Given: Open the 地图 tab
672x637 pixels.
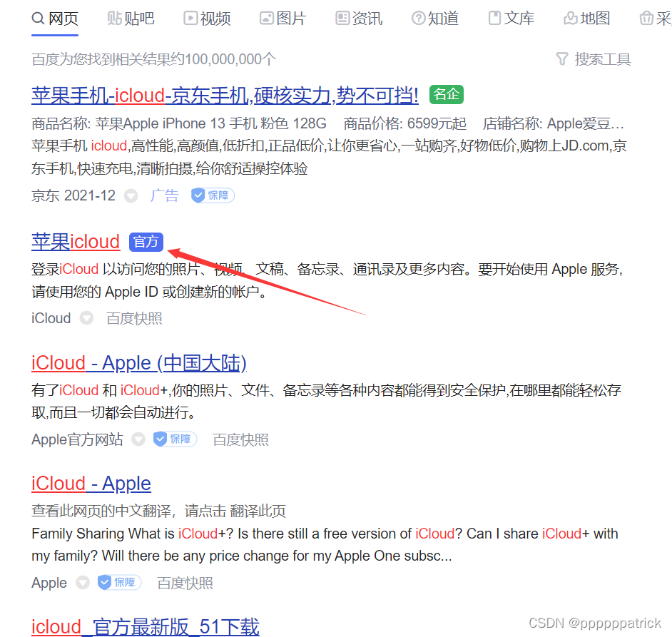Looking at the screenshot, I should [586, 19].
